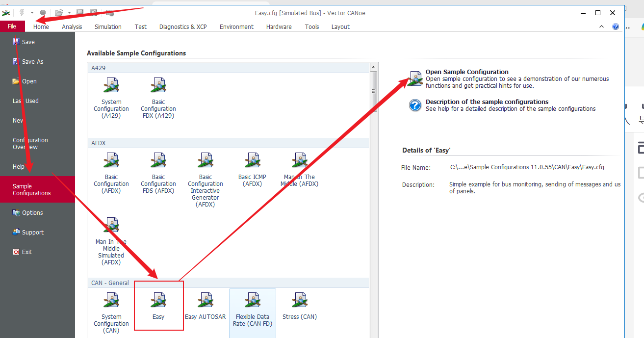Select Basic Configuration Interactive Generator (AFDX) sample

[x=206, y=180]
